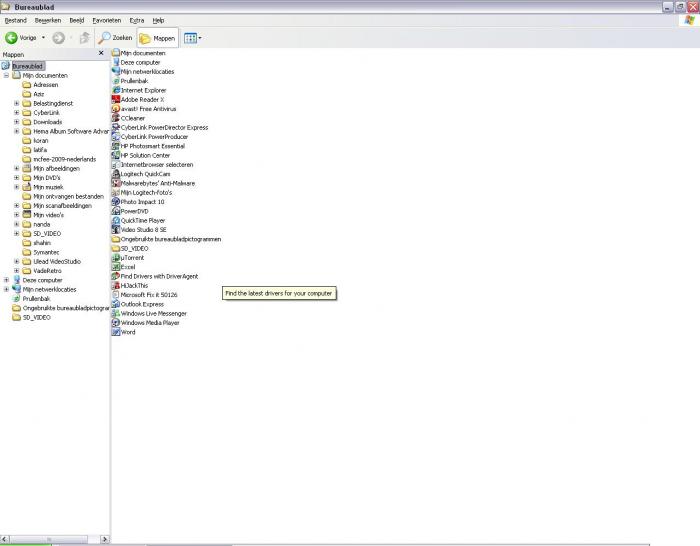Select Bureaublad root in folder tree
The height and width of the screenshot is (546, 700).
coord(28,67)
